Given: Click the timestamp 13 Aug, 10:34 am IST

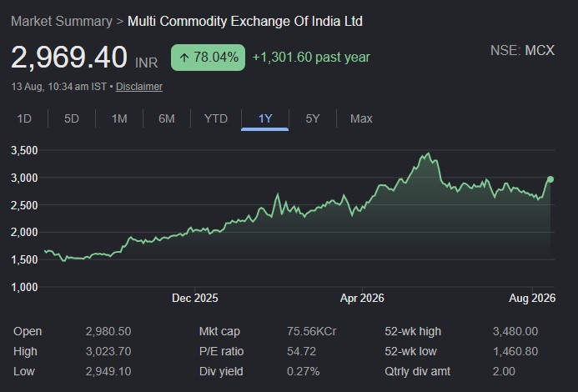Looking at the screenshot, I should (59, 87).
